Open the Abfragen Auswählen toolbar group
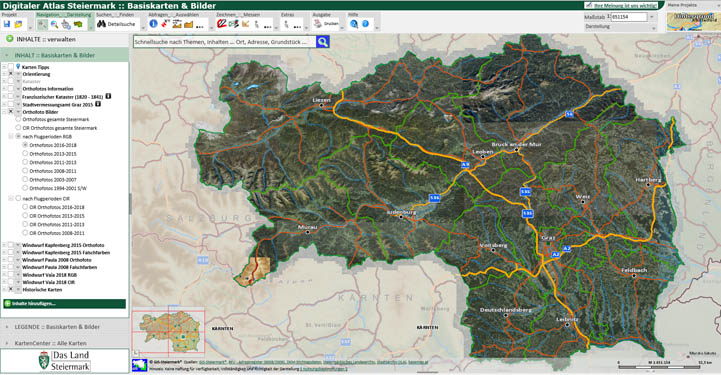This screenshot has height=375, width=721. coord(173,15)
